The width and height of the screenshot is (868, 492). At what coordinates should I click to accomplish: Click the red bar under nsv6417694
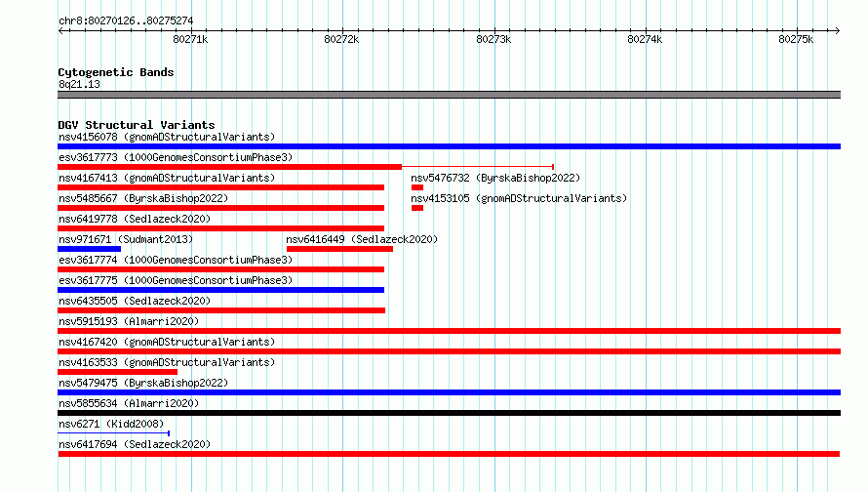click(x=449, y=454)
